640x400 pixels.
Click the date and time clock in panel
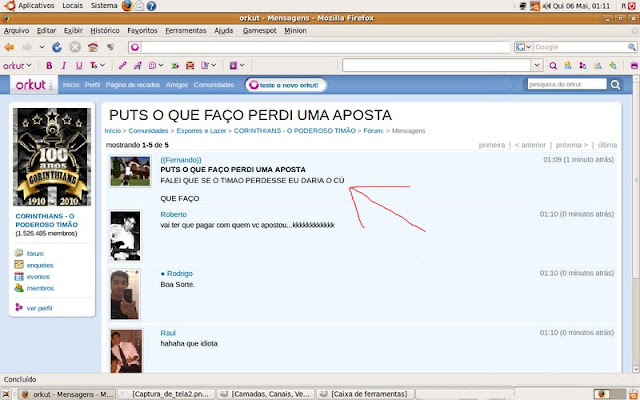tap(581, 6)
